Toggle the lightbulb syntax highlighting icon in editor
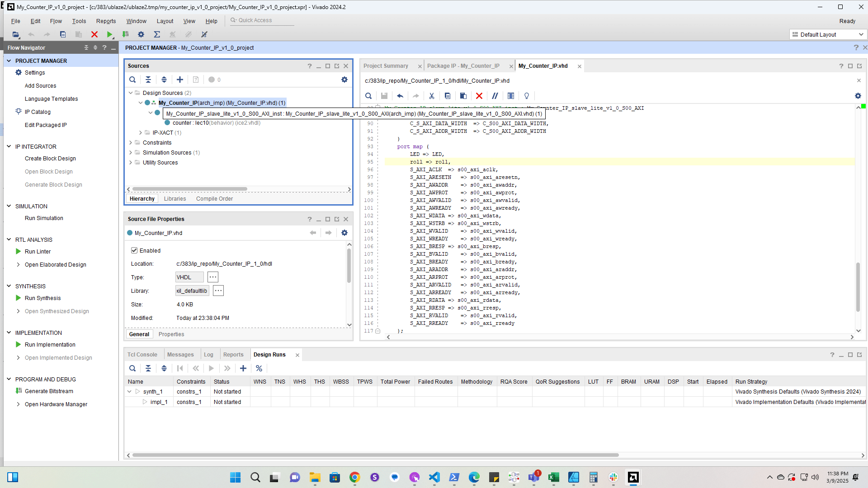868x488 pixels. (526, 96)
